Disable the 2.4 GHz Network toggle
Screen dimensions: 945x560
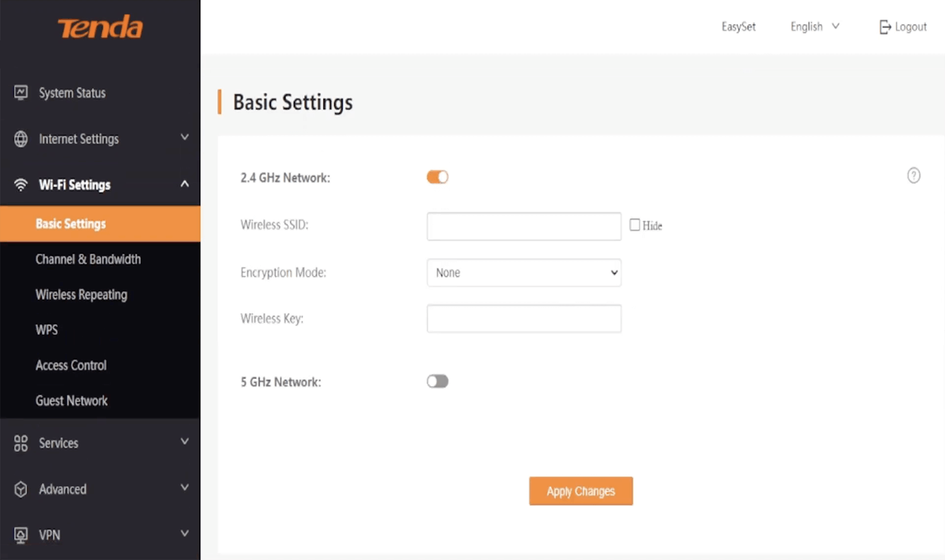click(x=437, y=177)
